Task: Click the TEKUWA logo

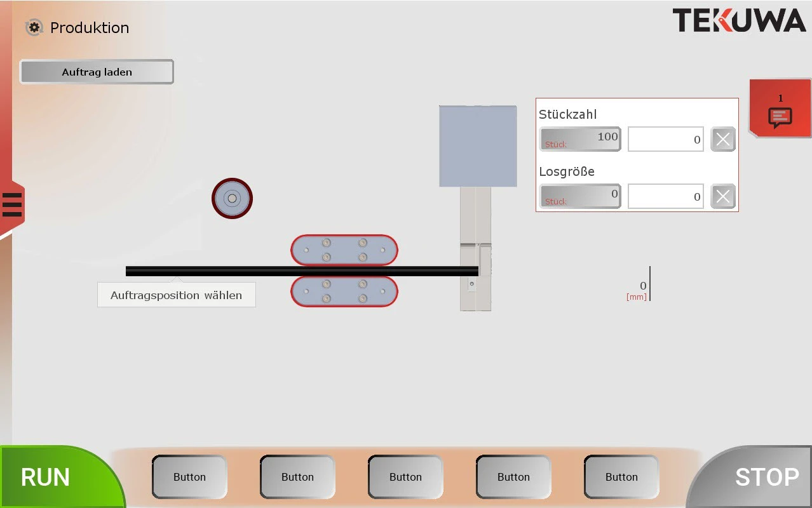Action: [739, 21]
